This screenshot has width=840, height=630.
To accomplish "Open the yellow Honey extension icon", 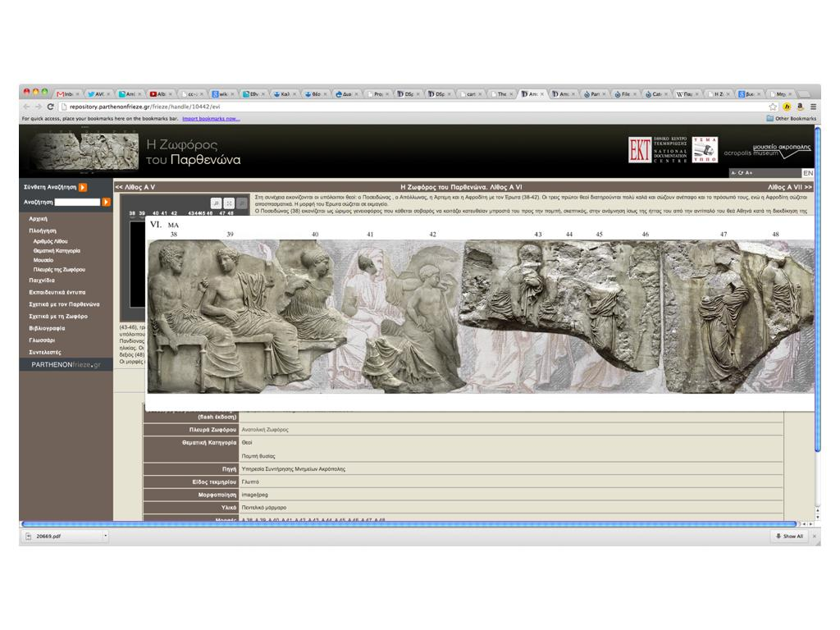I will click(787, 107).
